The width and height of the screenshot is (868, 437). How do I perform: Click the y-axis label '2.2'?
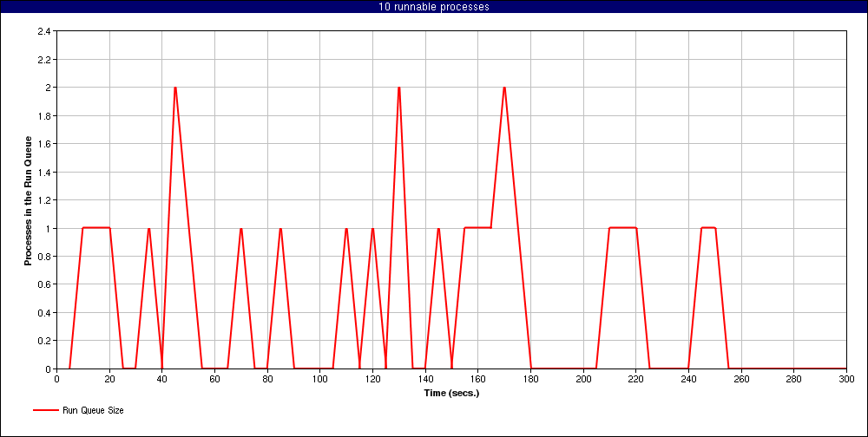click(44, 60)
